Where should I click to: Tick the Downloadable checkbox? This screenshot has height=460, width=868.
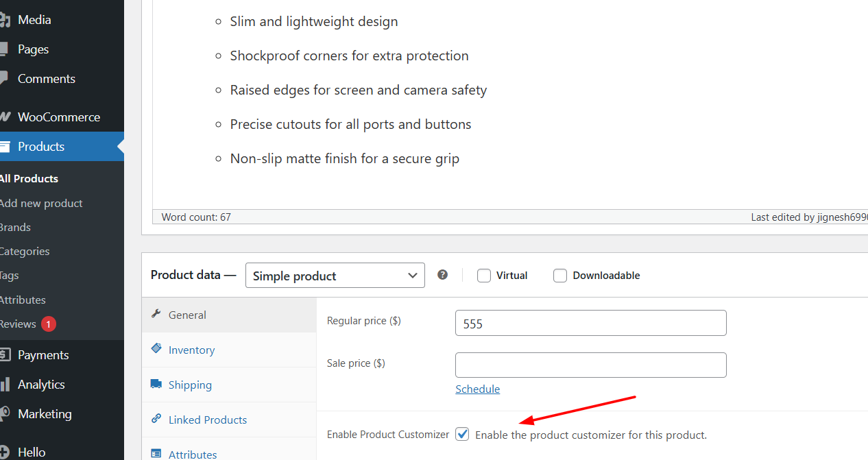[x=560, y=276]
